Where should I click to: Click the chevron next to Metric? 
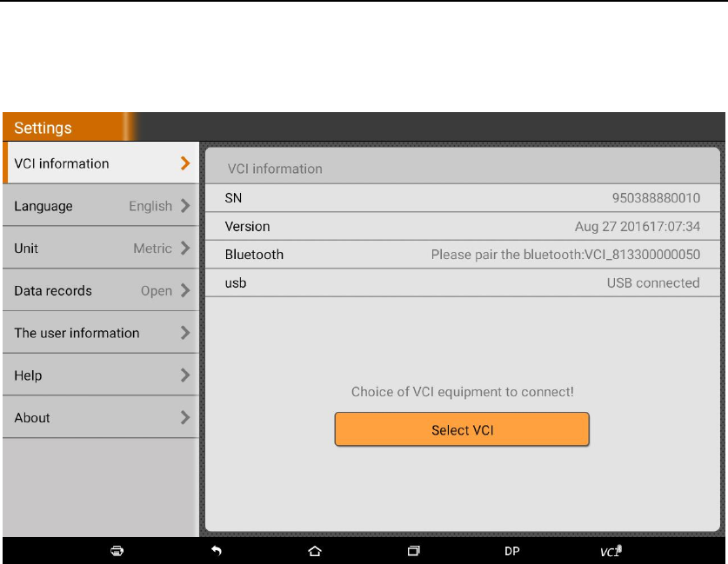pyautogui.click(x=185, y=248)
